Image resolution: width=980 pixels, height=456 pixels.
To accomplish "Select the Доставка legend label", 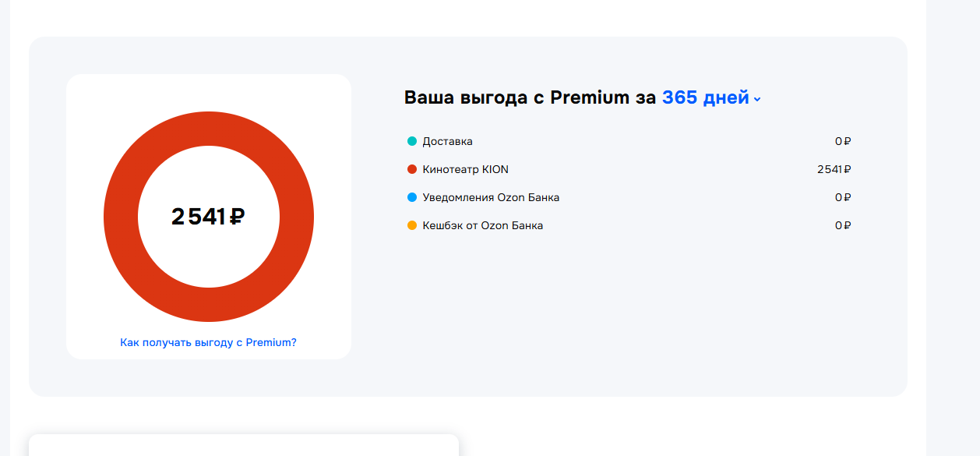I will click(447, 141).
